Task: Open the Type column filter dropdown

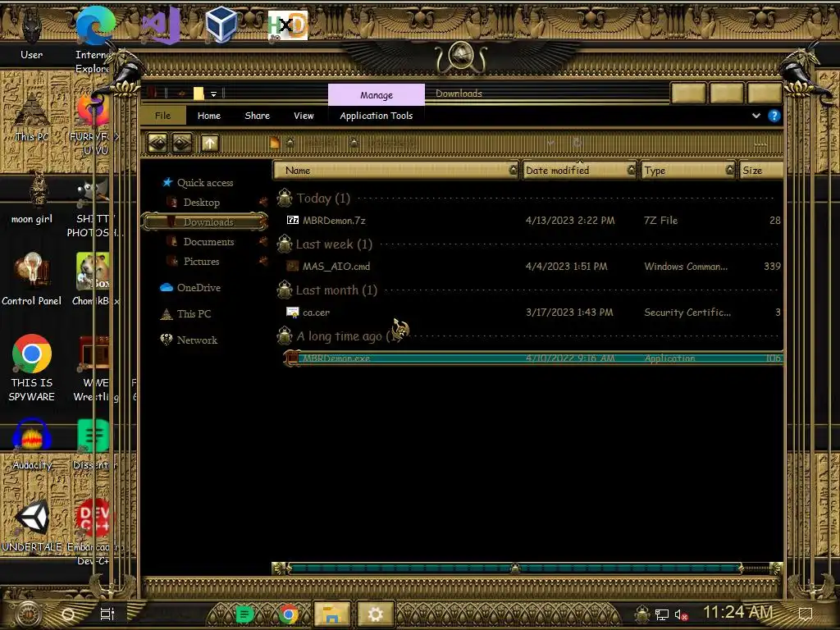Action: 729,171
